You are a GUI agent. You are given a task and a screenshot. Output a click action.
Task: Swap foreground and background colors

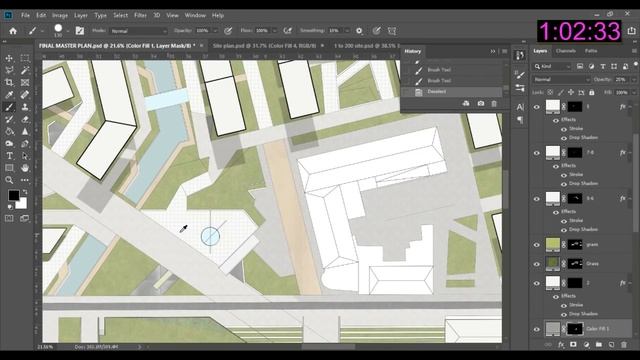point(25,191)
